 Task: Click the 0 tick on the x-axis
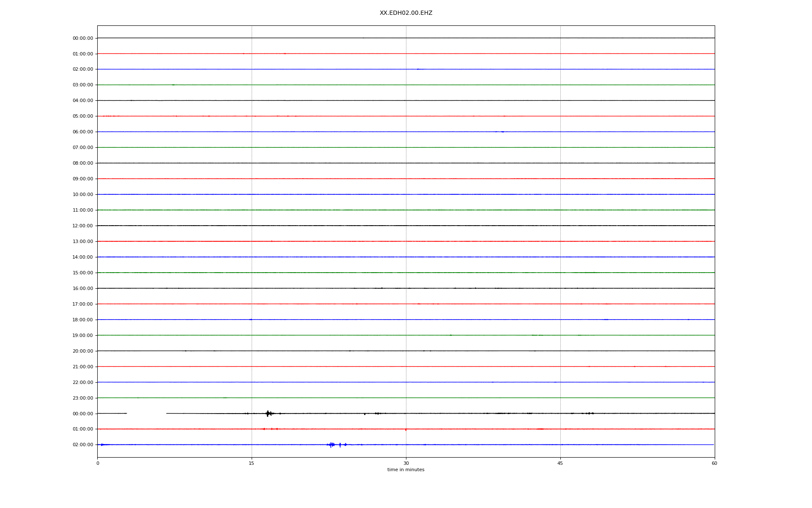pos(98,463)
